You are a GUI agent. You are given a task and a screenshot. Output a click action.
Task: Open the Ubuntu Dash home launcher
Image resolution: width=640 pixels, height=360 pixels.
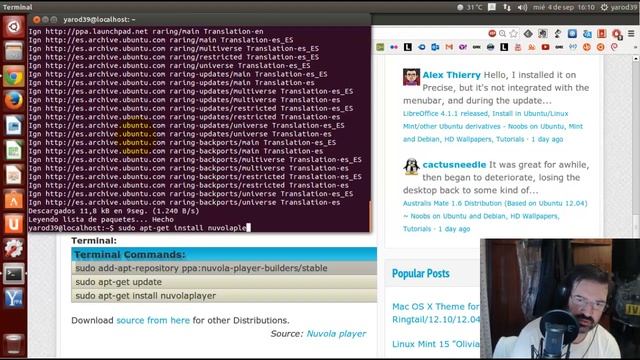pyautogui.click(x=13, y=27)
